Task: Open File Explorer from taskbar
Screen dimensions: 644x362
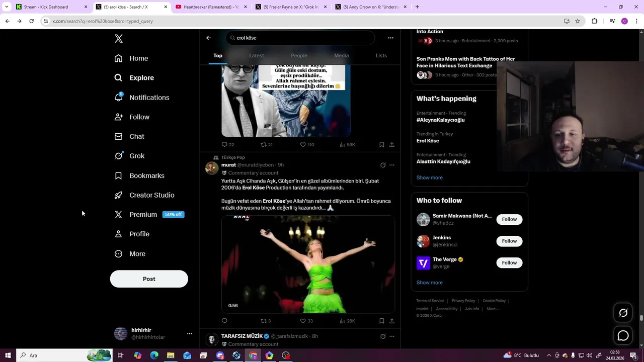Action: (171, 355)
